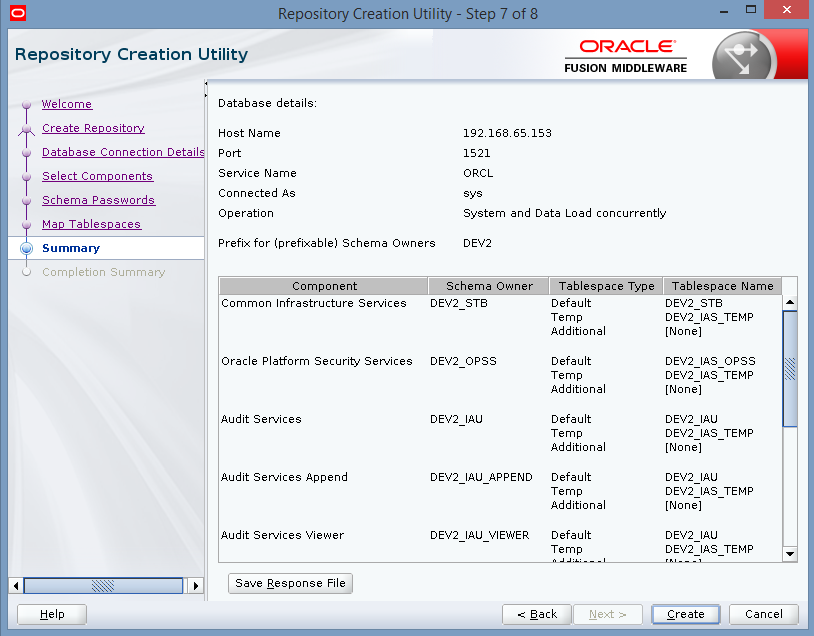Click the Map Tablespaces bullet node
Viewport: 814px width, 636px height.
(26, 224)
